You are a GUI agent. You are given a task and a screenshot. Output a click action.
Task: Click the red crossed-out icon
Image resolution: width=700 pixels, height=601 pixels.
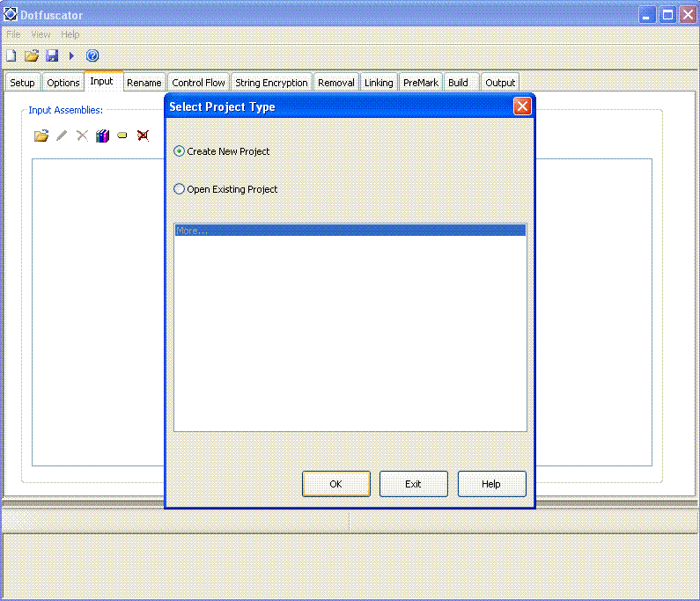tap(143, 136)
